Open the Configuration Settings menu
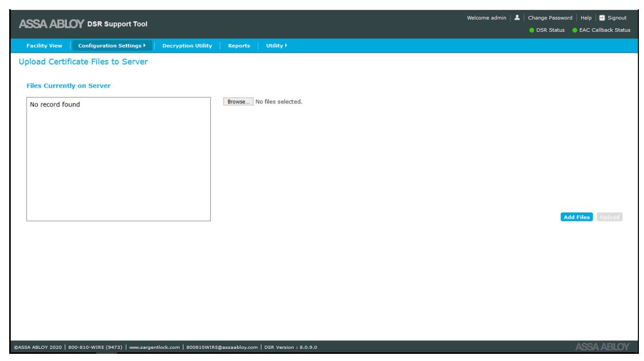644x361 pixels. click(112, 46)
